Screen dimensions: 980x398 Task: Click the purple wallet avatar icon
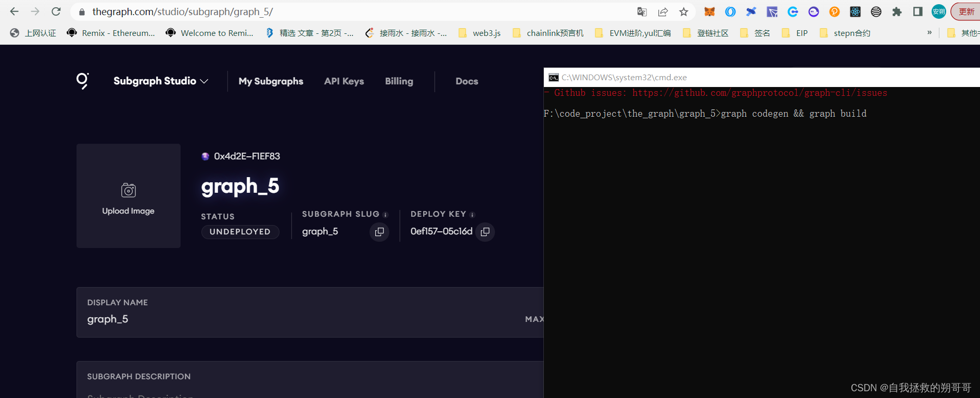click(x=206, y=156)
